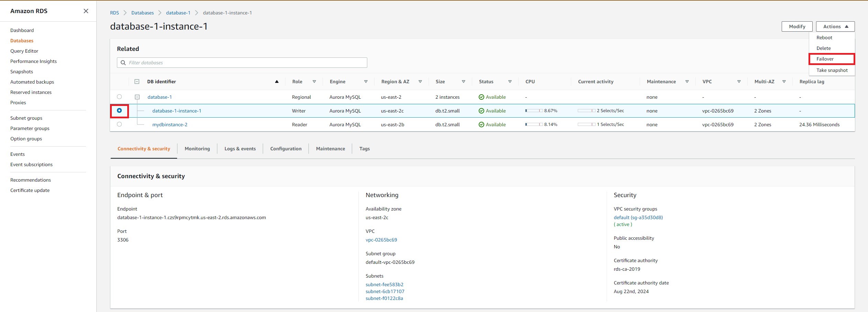Open database-1 link in table
This screenshot has width=868, height=312.
click(160, 97)
